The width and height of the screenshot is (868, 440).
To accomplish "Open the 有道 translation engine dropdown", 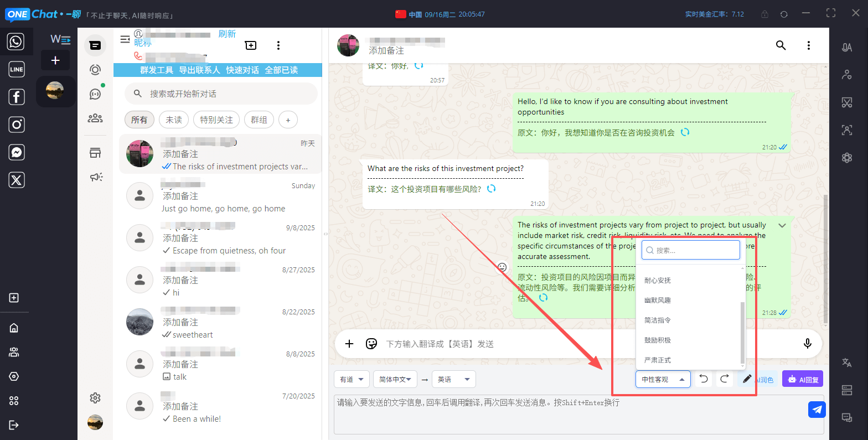I will (x=352, y=379).
